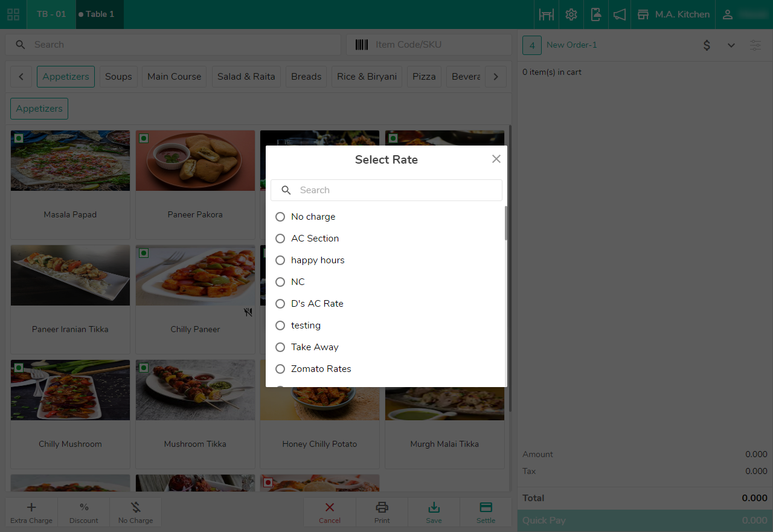
Task: Click the M.A. Kitchen store icon
Action: coord(643,14)
